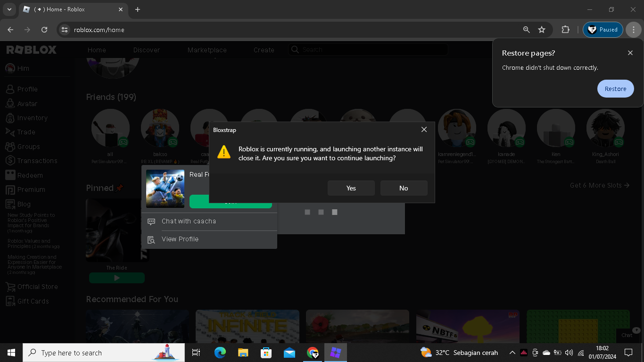Open friend Ken's avatar
Image resolution: width=644 pixels, height=362 pixels.
[x=556, y=128]
